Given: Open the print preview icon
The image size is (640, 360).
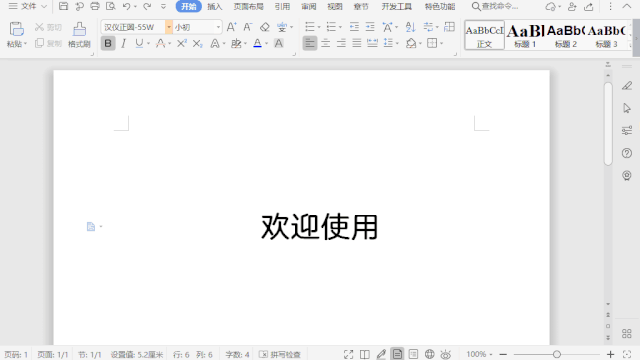Looking at the screenshot, I should tap(111, 6).
